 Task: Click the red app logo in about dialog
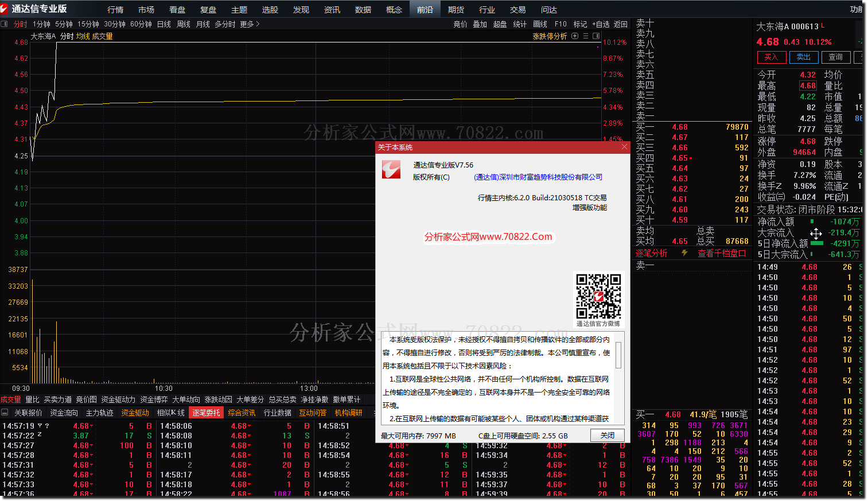391,169
